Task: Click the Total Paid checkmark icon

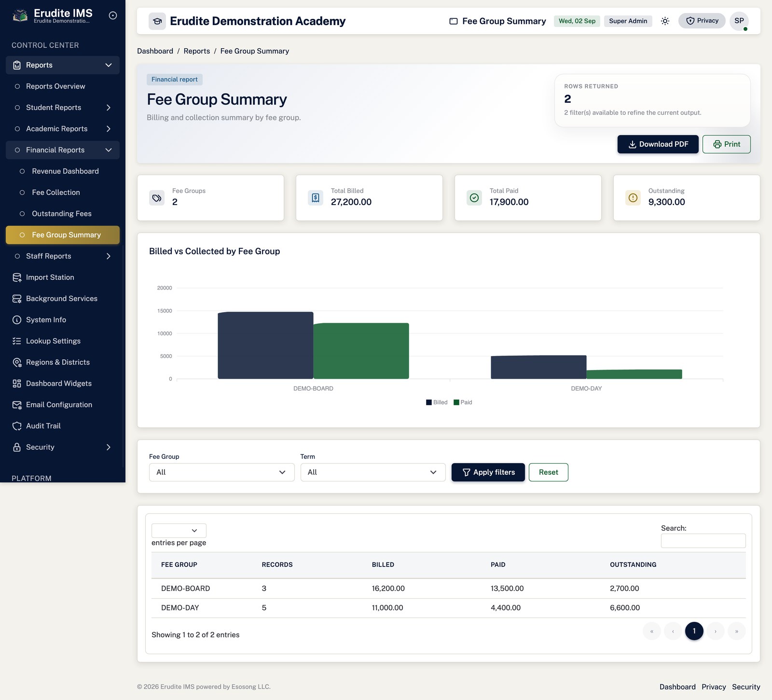Action: click(x=474, y=198)
